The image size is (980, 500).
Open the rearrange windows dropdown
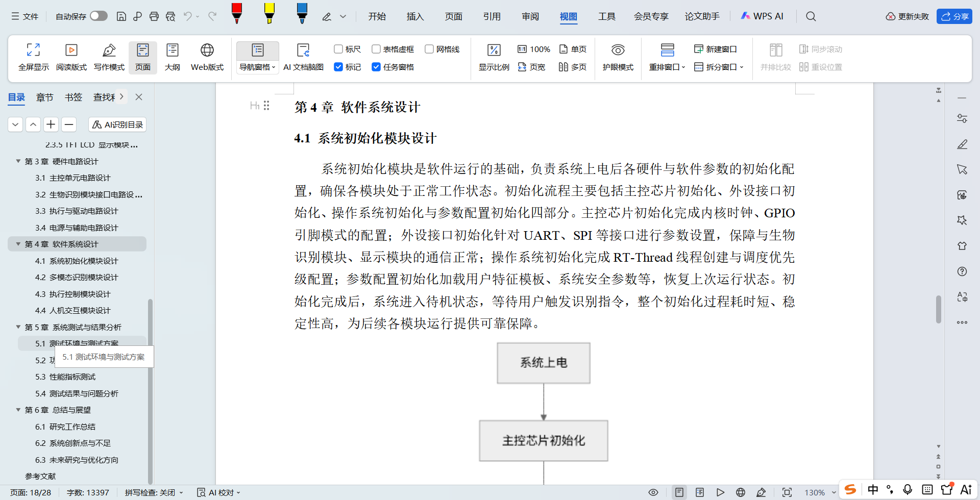667,67
